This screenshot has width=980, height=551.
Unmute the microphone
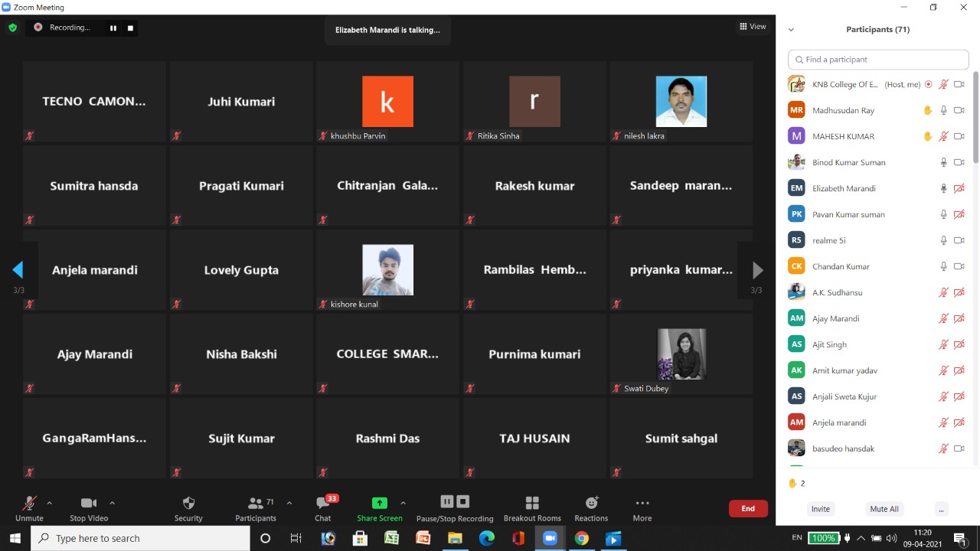(29, 504)
